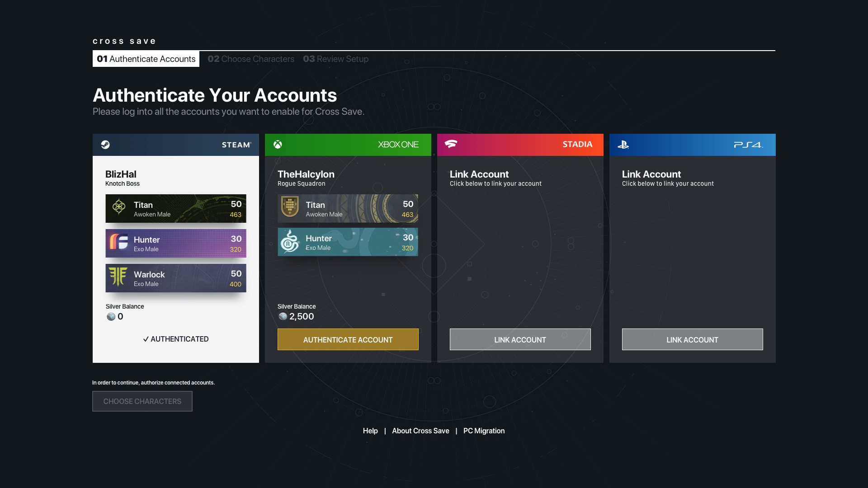The height and width of the screenshot is (488, 868).
Task: Click the Authenticate Your Accounts heading
Action: pos(215,95)
